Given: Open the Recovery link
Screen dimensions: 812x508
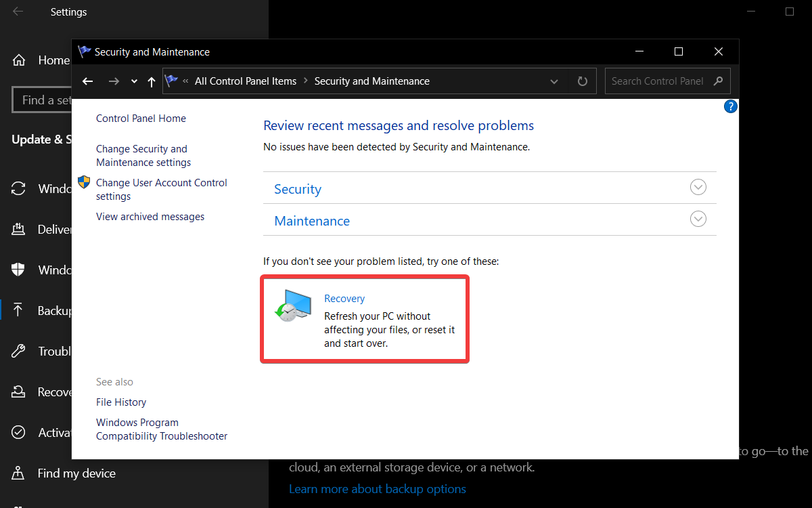Looking at the screenshot, I should tap(344, 299).
